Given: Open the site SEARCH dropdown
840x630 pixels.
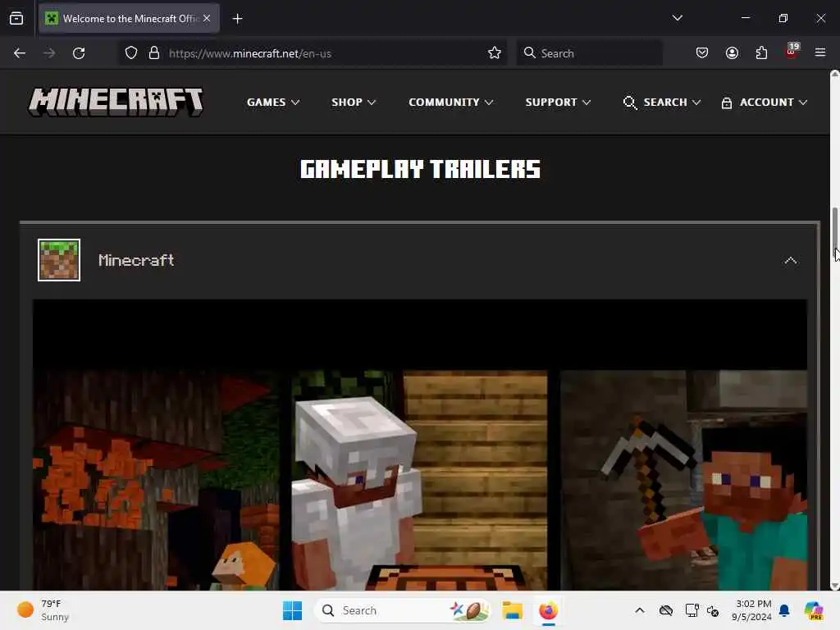Looking at the screenshot, I should (662, 102).
